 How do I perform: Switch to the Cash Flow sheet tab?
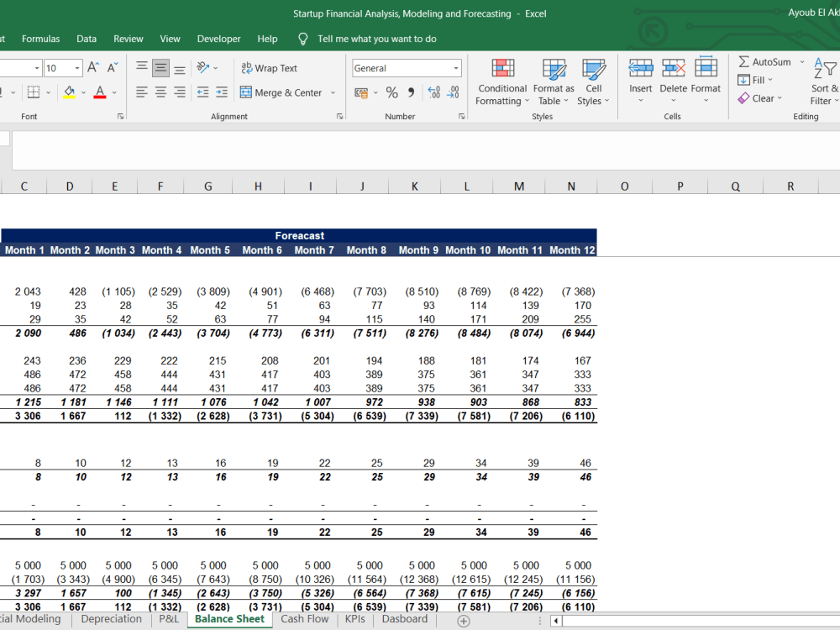304,619
